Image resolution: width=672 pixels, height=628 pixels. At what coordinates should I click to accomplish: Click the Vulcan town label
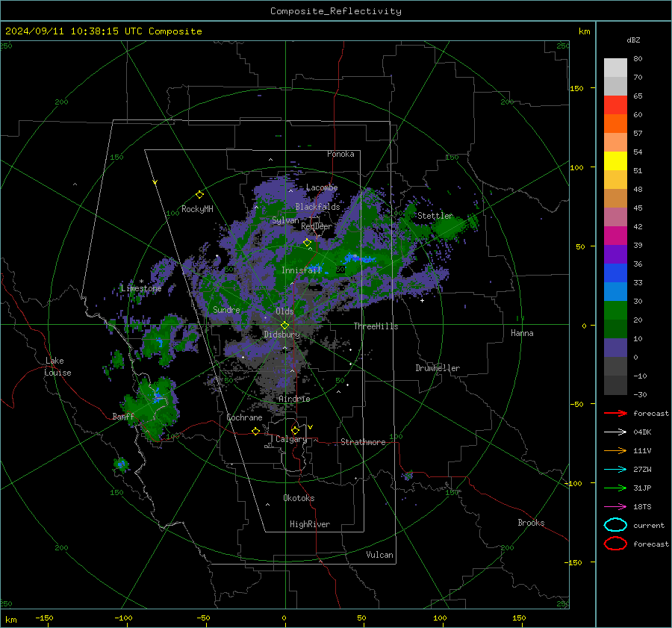tap(379, 555)
